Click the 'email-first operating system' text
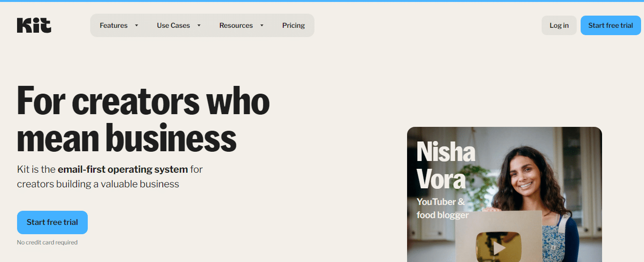644x262 pixels. click(x=123, y=170)
